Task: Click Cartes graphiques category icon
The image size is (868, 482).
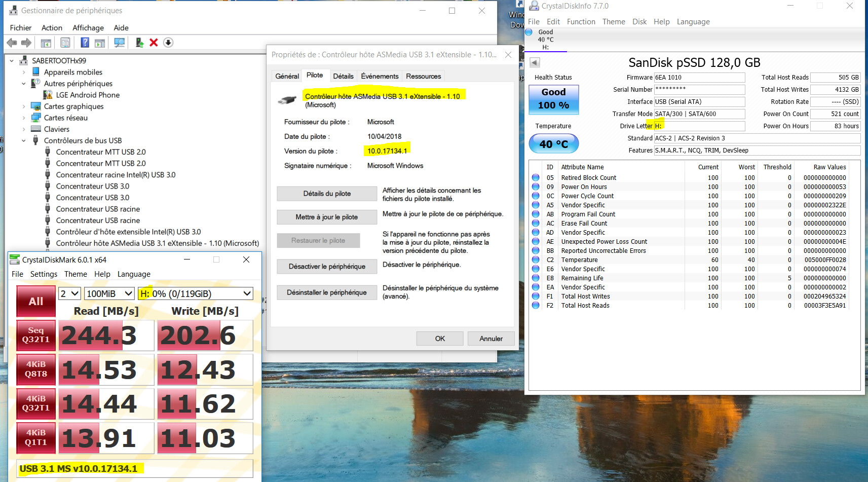Action: tap(36, 106)
